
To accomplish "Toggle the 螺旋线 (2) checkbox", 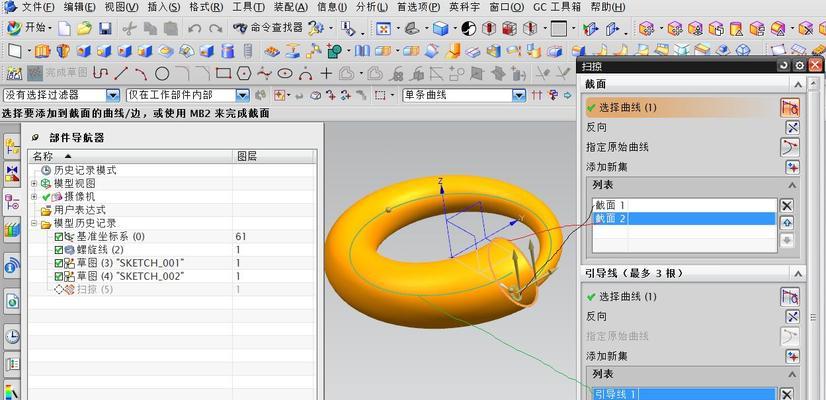I will [x=59, y=249].
